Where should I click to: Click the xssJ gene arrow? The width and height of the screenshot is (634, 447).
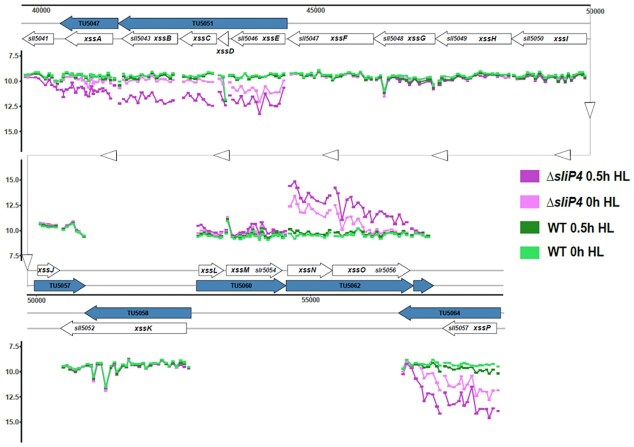coord(49,270)
